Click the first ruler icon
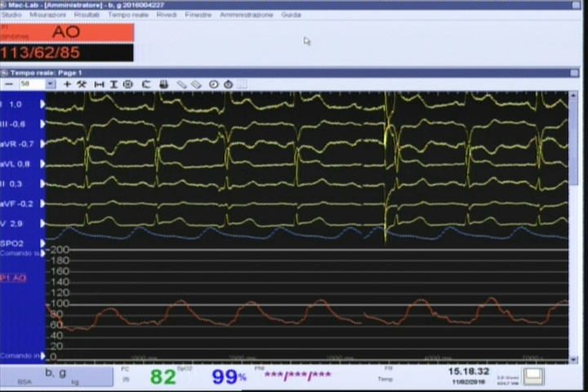This screenshot has height=392, width=588. 181,84
